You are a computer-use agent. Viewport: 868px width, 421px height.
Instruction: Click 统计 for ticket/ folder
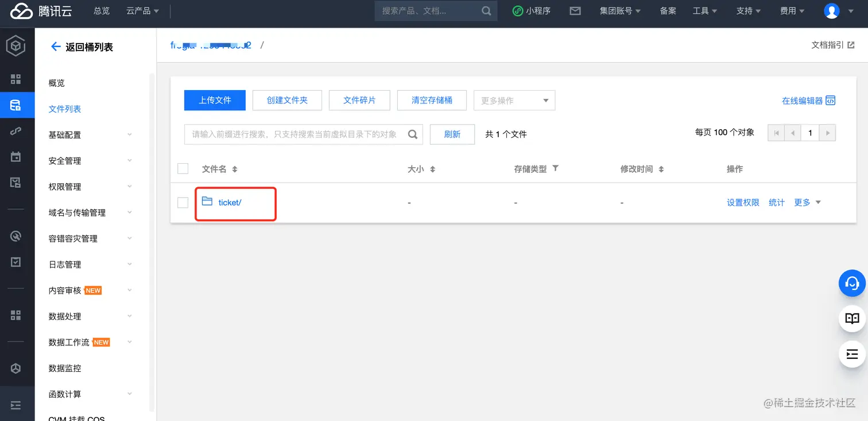click(777, 202)
